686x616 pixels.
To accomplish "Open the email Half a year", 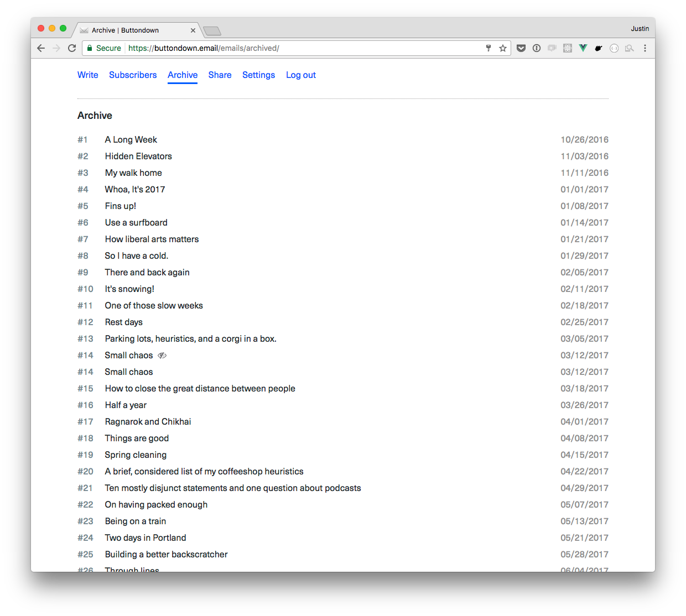I will 126,405.
